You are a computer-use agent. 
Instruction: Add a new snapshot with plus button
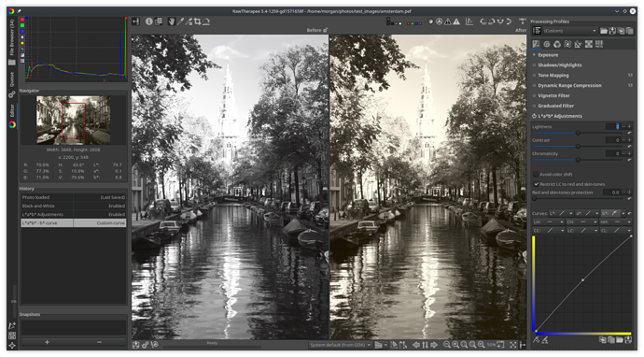(47, 342)
